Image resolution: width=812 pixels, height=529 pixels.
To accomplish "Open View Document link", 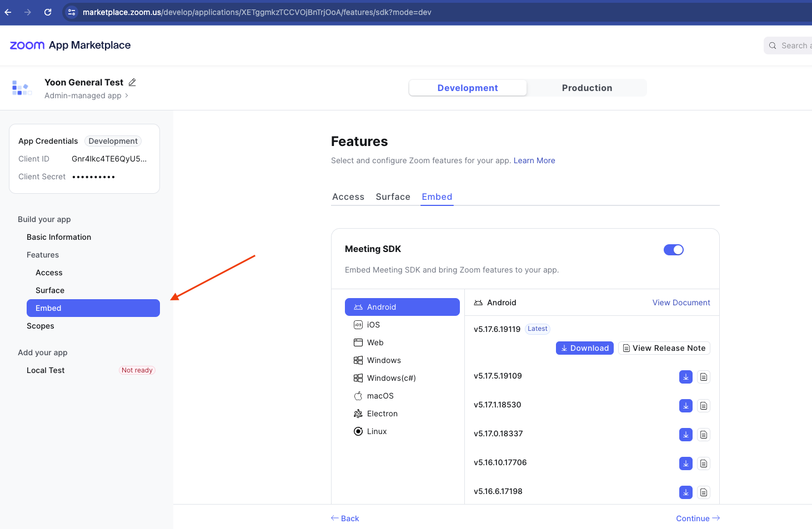I will (x=681, y=303).
